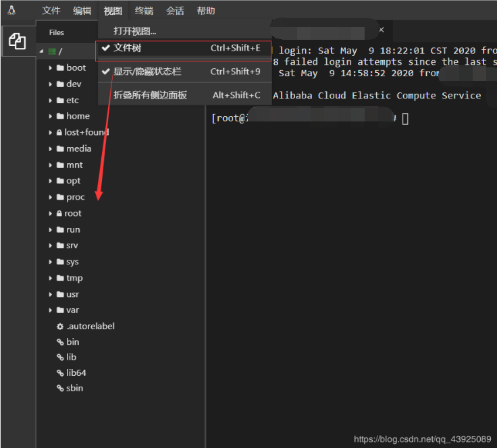Viewport: 497px width, 448px height.
Task: Expand the tmp folder arrow
Action: [51, 278]
